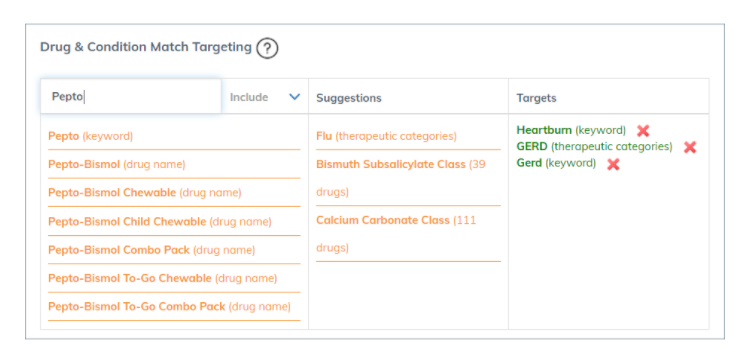Open the Include dropdown

(265, 97)
